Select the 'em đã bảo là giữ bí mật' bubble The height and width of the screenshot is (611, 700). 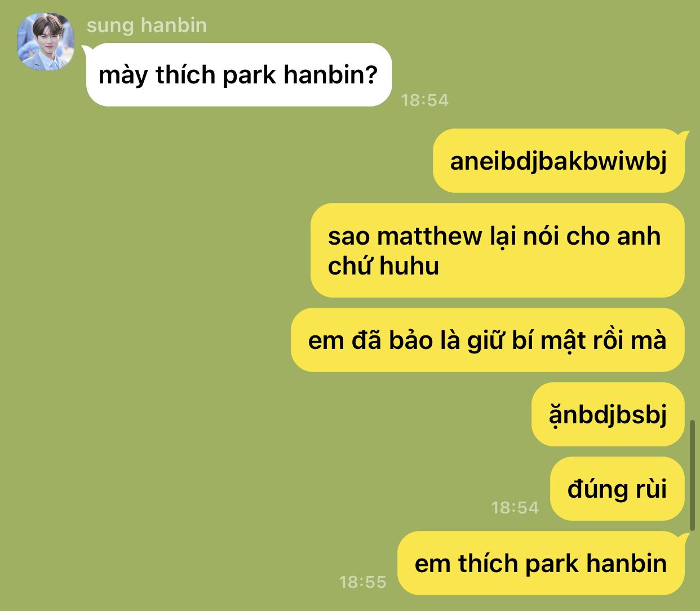tap(488, 340)
